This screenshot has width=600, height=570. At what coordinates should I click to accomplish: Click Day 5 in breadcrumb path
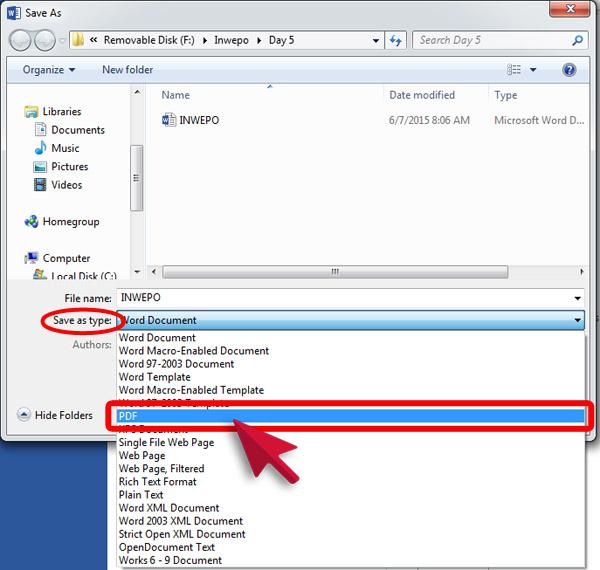[282, 40]
